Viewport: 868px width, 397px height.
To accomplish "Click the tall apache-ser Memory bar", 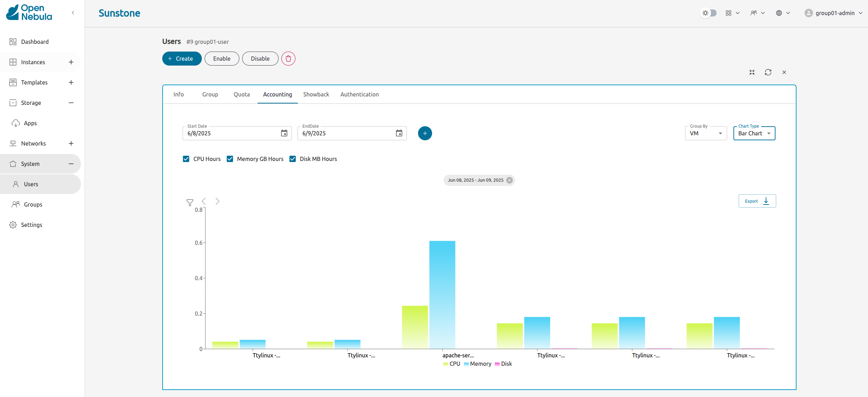I will pyautogui.click(x=442, y=295).
